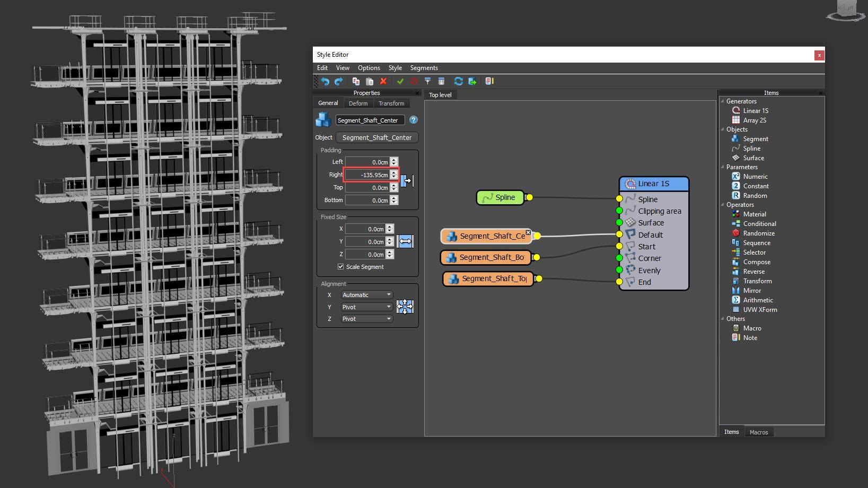Click the blue refresh/update icon in the toolbar
The height and width of the screenshot is (488, 868).
pos(458,81)
